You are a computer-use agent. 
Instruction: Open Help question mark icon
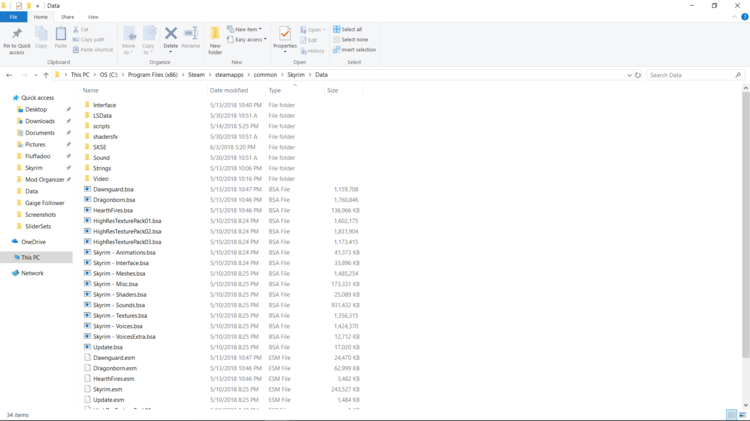tap(745, 17)
